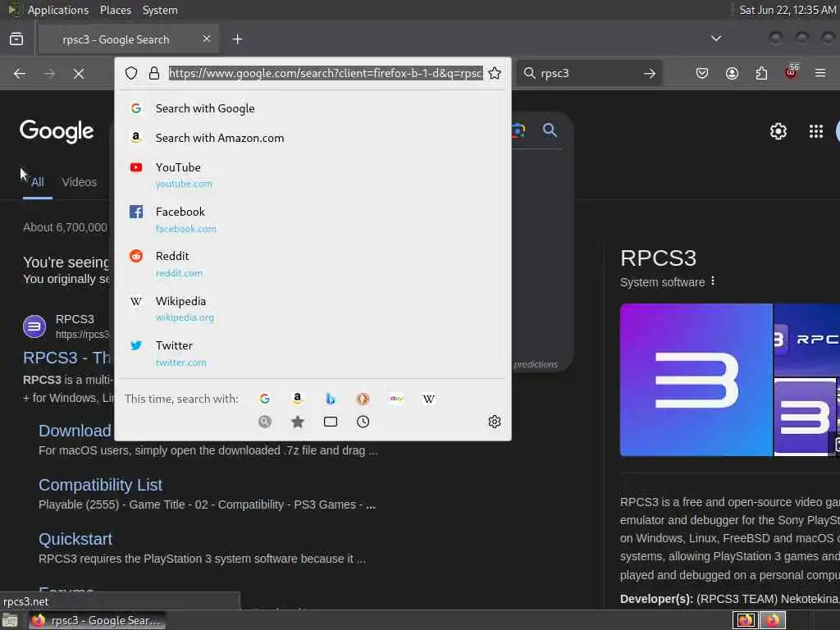Open the Extensions puzzle-piece icon
This screenshot has height=630, width=840.
tap(761, 73)
